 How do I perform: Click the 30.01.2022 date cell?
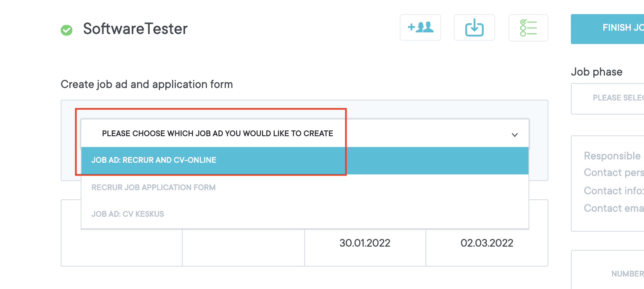tap(365, 243)
